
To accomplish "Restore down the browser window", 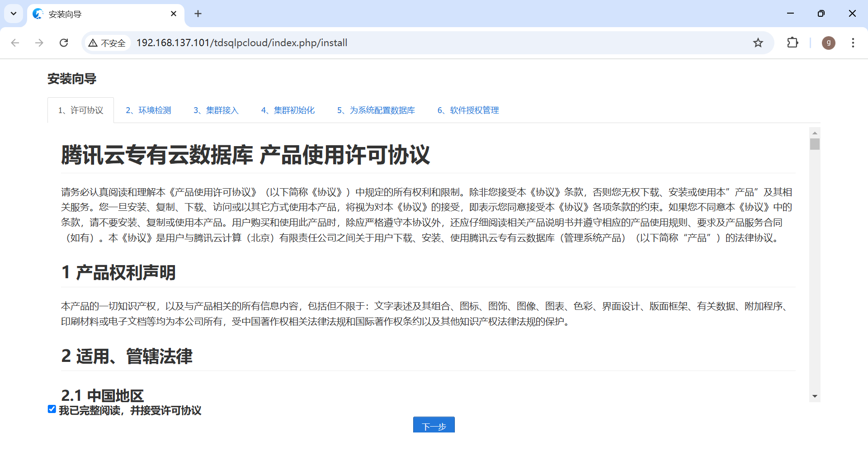I will (x=821, y=14).
